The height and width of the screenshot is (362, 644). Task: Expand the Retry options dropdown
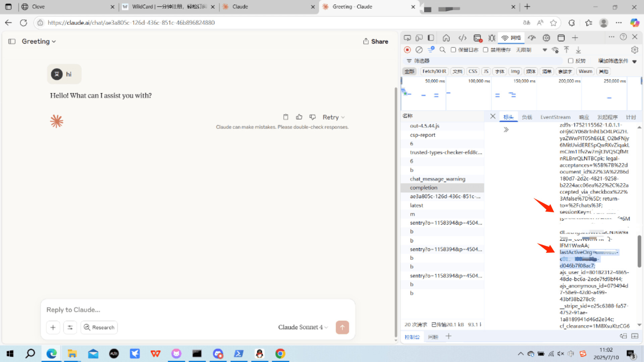[x=343, y=117]
